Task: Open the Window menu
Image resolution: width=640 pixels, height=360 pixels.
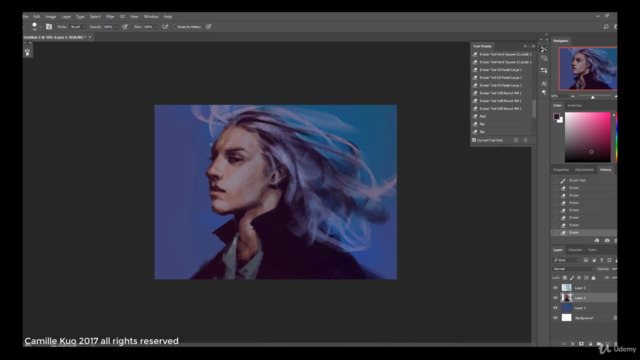Action: [151, 17]
